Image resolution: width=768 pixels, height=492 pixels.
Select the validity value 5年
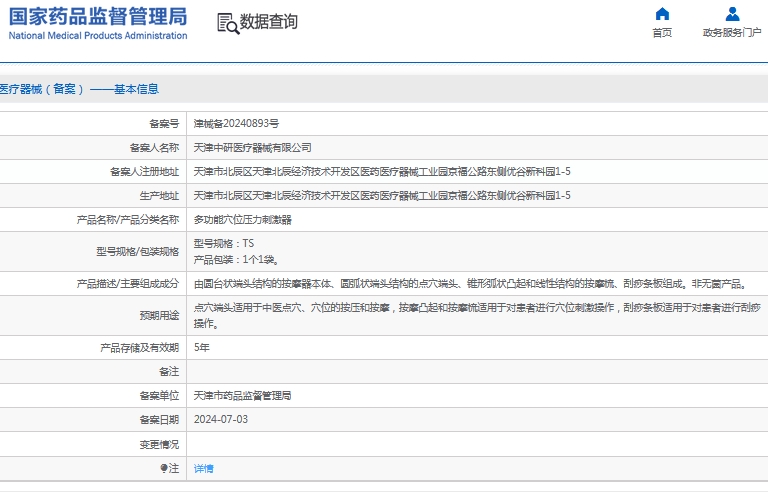(202, 347)
